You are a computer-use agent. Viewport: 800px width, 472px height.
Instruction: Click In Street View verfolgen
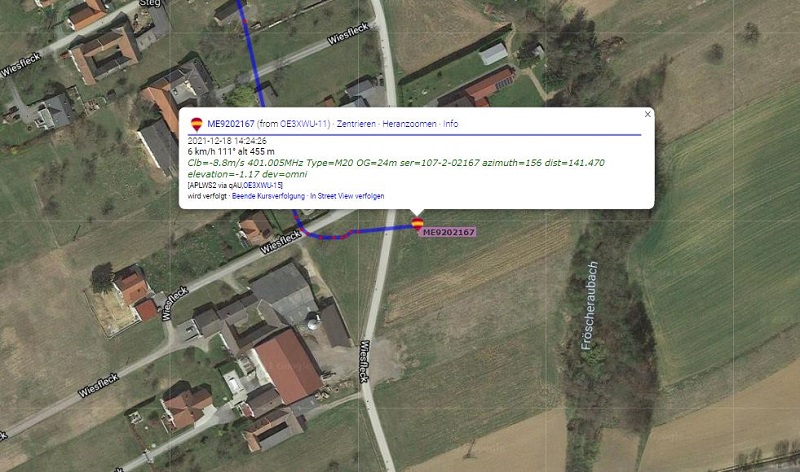coord(347,196)
